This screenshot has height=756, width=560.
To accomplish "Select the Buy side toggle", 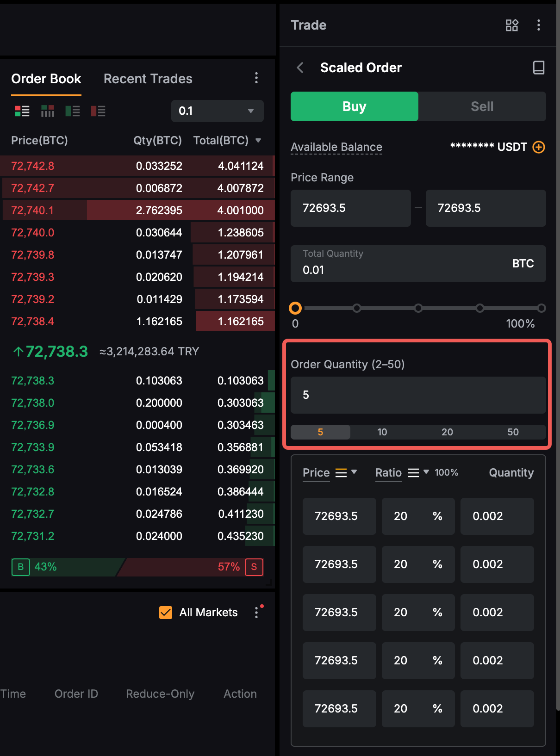I will (x=354, y=106).
